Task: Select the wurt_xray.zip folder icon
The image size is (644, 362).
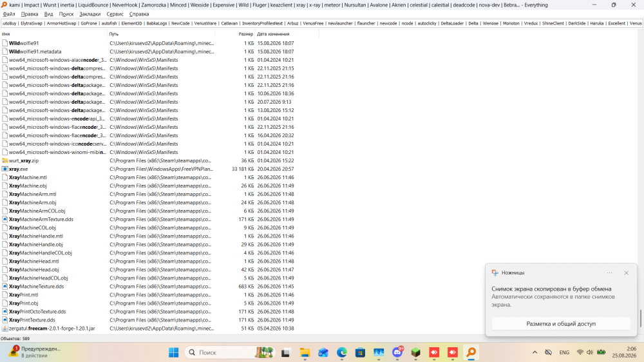Action: (x=5, y=160)
